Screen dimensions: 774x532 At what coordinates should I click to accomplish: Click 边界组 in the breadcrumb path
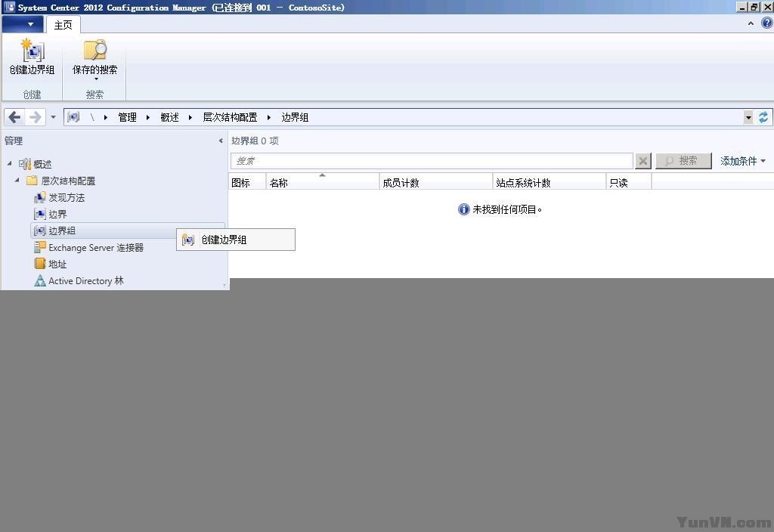click(295, 117)
